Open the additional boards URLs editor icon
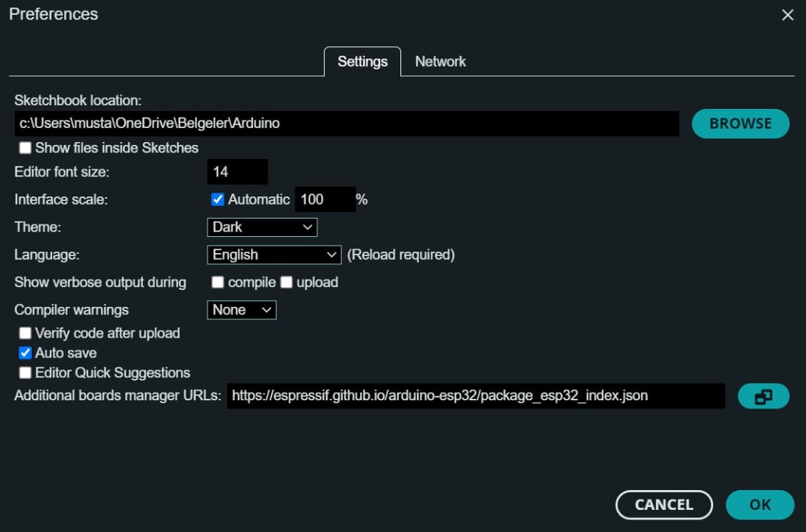The height and width of the screenshot is (532, 806). pyautogui.click(x=763, y=397)
